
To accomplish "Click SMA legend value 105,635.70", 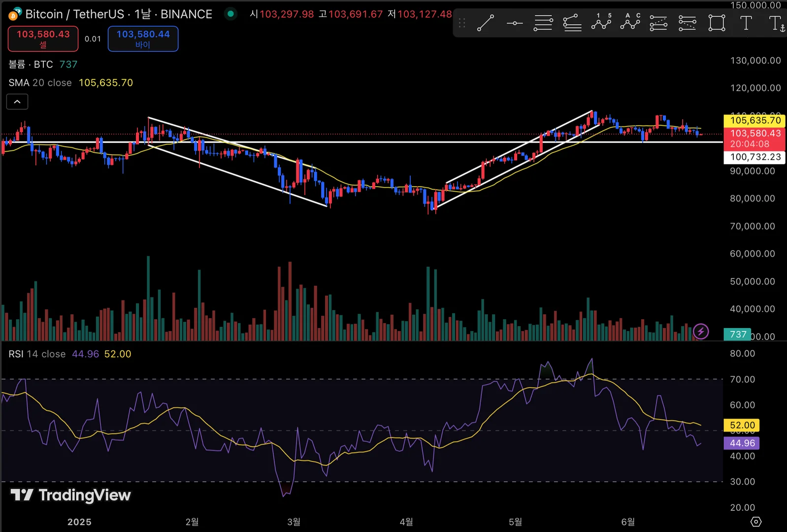I will [x=106, y=83].
